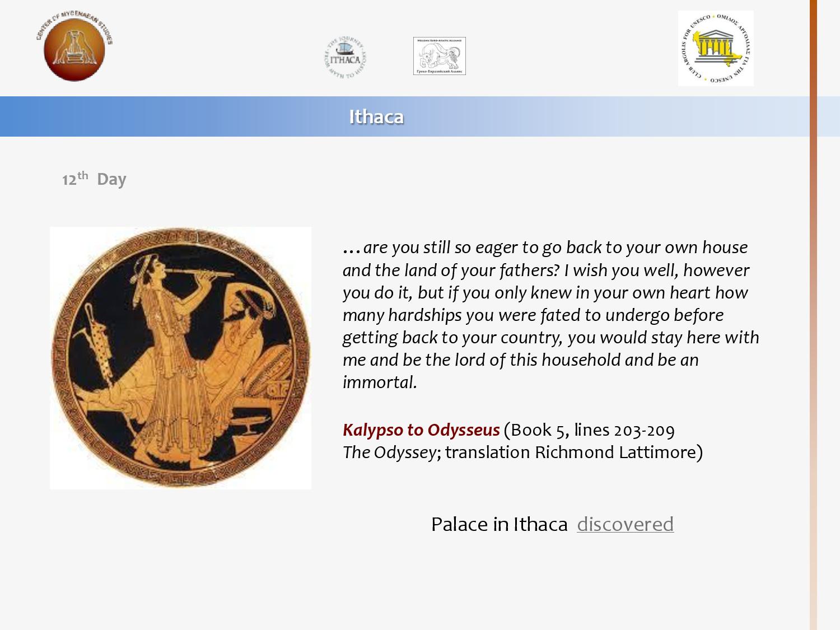The width and height of the screenshot is (840, 630).
Task: Click the Hellenic Euro-Asiatic Alliance logo
Action: (439, 56)
